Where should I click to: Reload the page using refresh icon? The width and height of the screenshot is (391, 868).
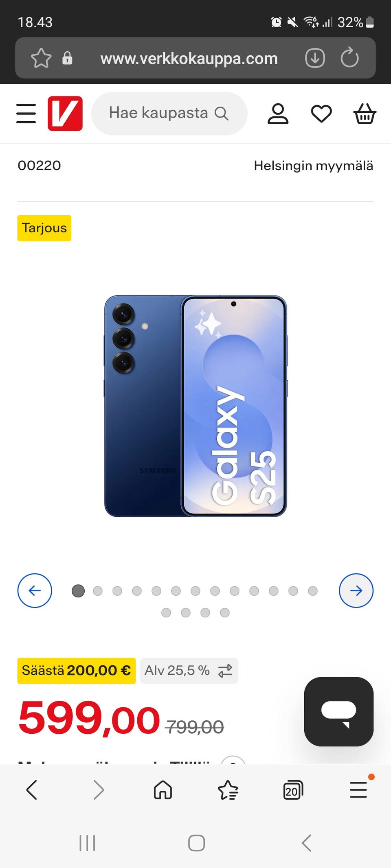click(349, 58)
